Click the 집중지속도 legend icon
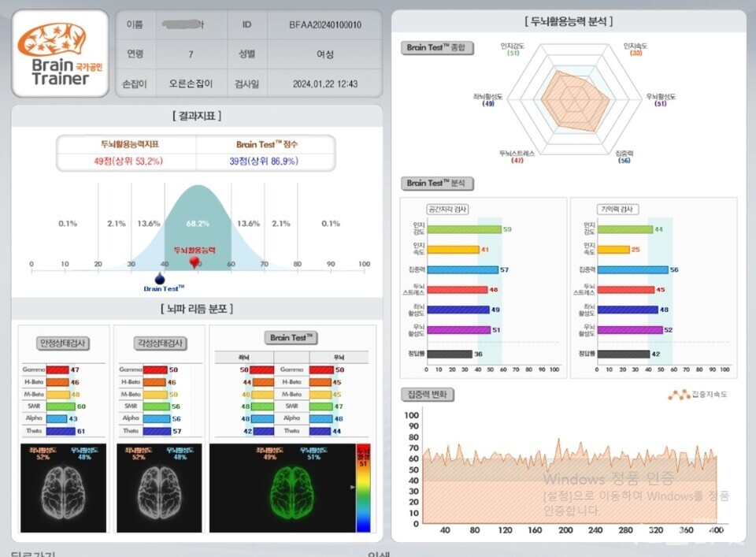Viewport: 756px width, 557px height. click(678, 395)
